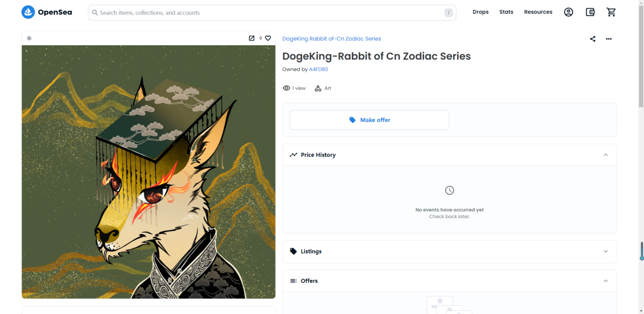
Task: Open the account profile icon
Action: coord(568,12)
